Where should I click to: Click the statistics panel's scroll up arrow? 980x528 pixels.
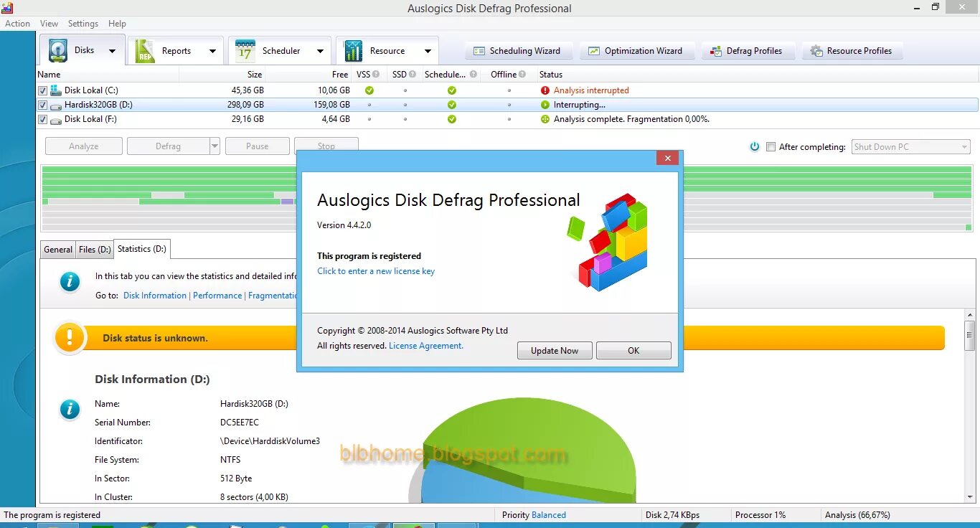[x=970, y=315]
